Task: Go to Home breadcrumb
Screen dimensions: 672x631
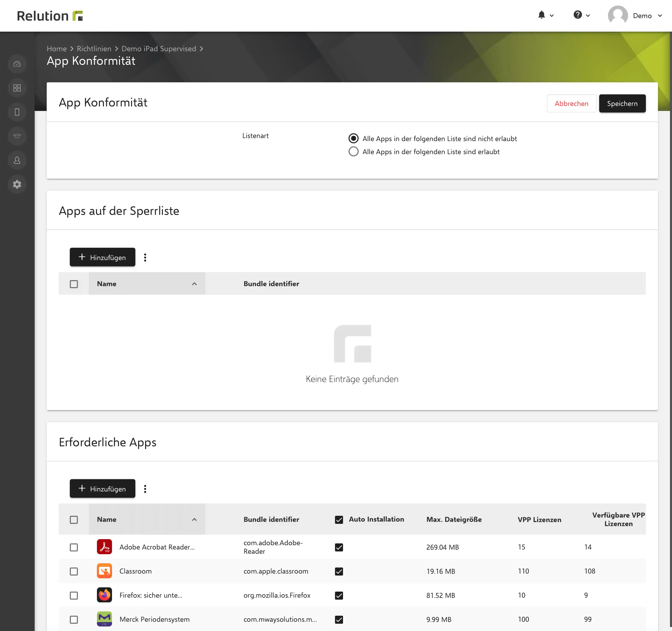Action: (57, 49)
